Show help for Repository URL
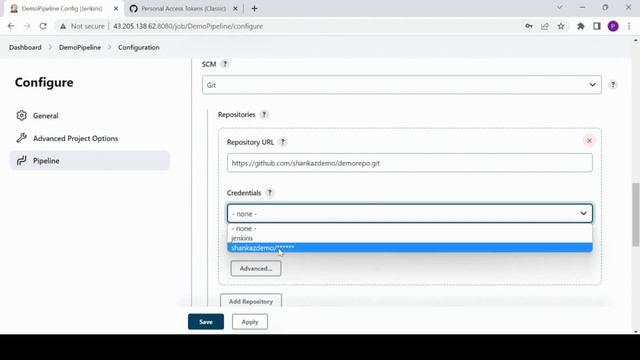Screen dimensions: 640x360 point(282,142)
